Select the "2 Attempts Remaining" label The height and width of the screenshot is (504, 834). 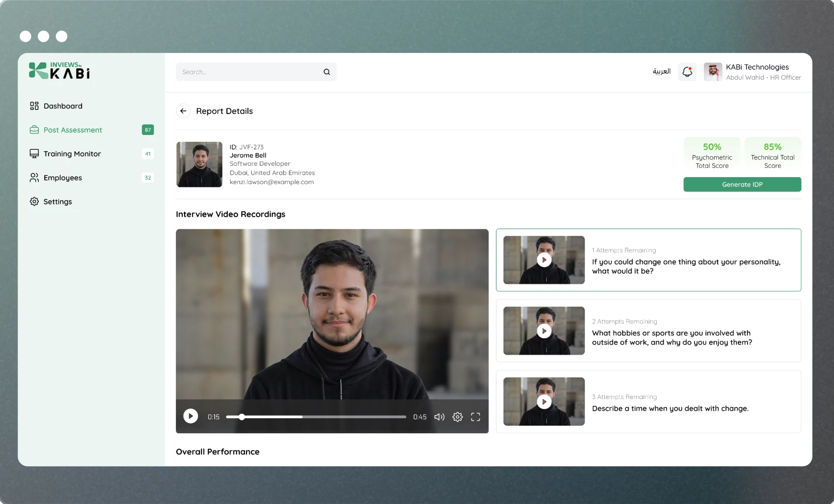point(624,321)
